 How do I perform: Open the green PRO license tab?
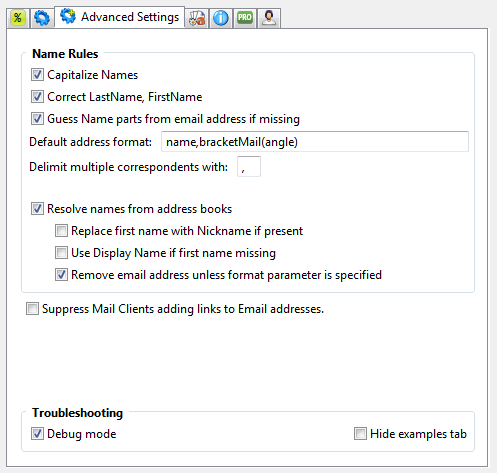click(245, 18)
